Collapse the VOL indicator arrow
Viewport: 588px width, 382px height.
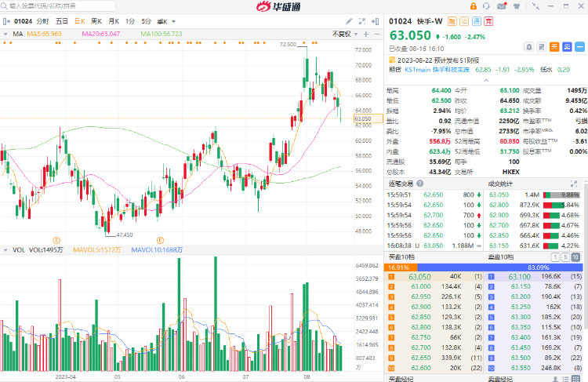(x=5, y=250)
